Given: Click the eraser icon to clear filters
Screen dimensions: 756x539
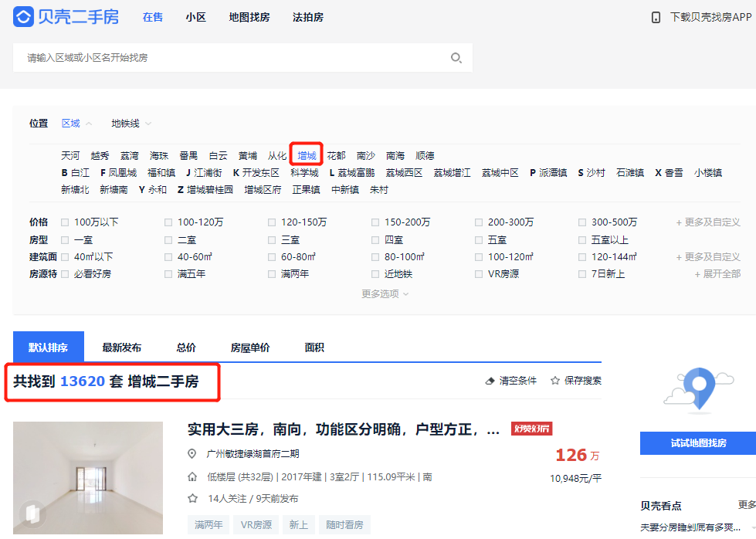Looking at the screenshot, I should 489,381.
